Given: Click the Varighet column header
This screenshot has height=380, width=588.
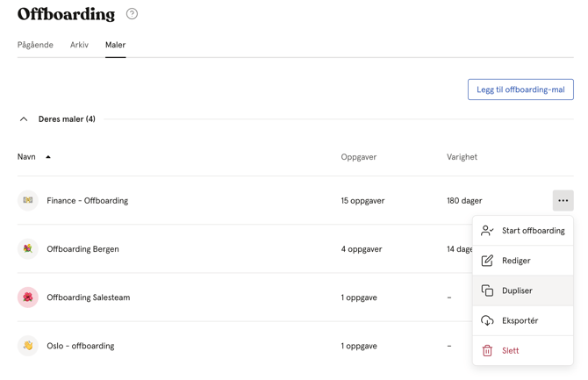Looking at the screenshot, I should tap(462, 157).
